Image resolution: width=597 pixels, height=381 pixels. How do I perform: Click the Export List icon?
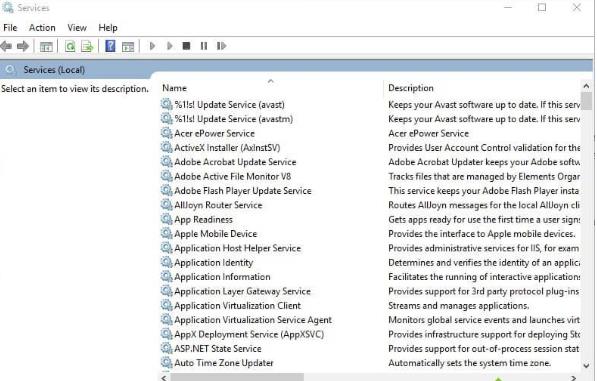click(x=87, y=46)
